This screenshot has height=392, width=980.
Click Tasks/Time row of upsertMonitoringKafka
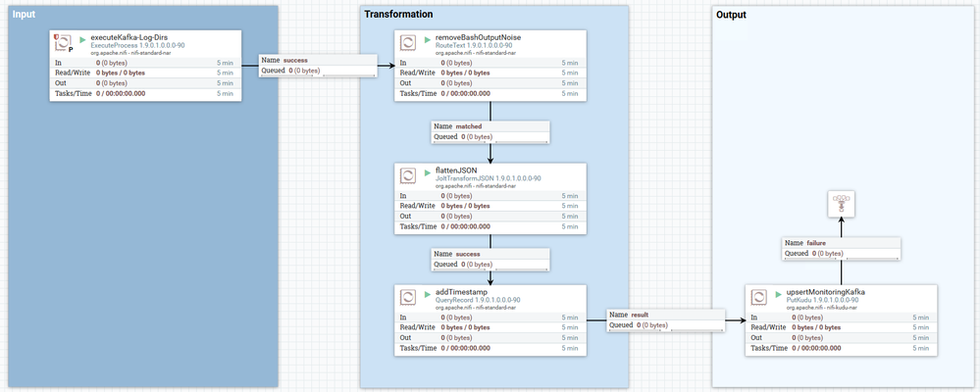tap(842, 348)
